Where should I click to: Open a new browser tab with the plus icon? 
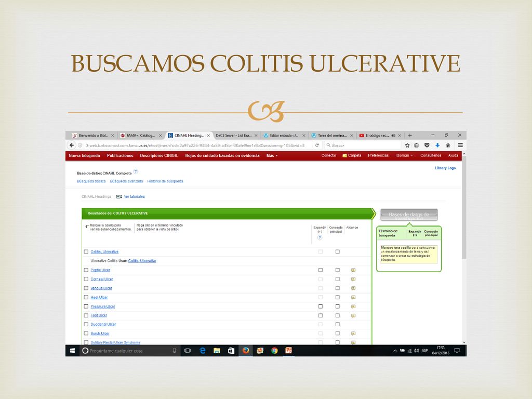click(410, 136)
